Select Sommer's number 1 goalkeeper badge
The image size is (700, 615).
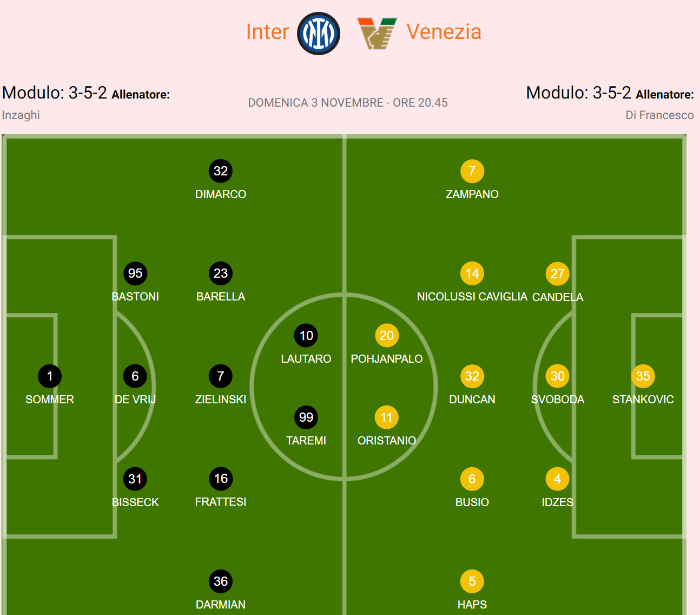click(50, 376)
